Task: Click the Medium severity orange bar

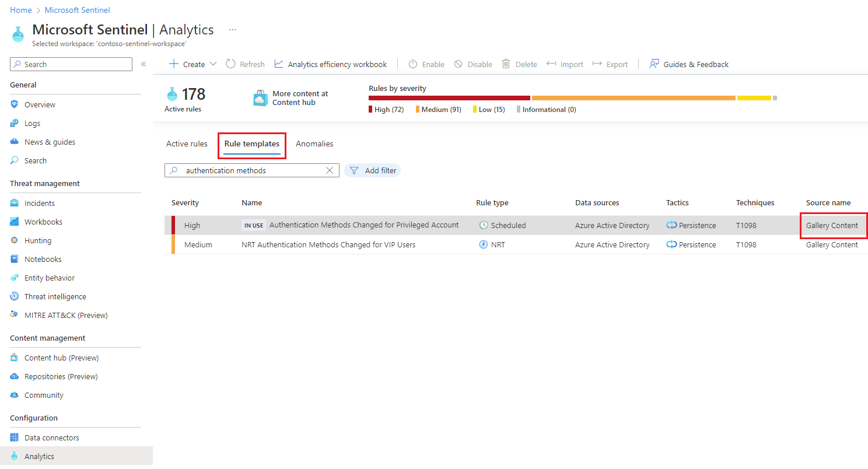Action: (x=633, y=98)
